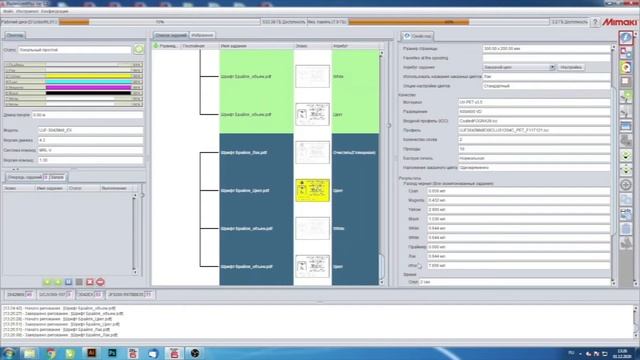The image size is (640, 360).
Task: Click the properties panel vertical scrollbar
Action: coord(613,165)
